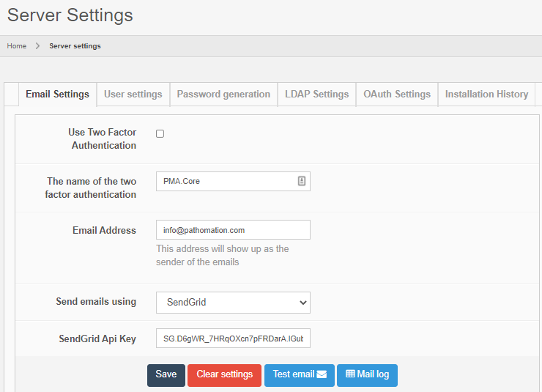542x392 pixels.
Task: Click the breadcrumb chevron after Home
Action: [37, 46]
